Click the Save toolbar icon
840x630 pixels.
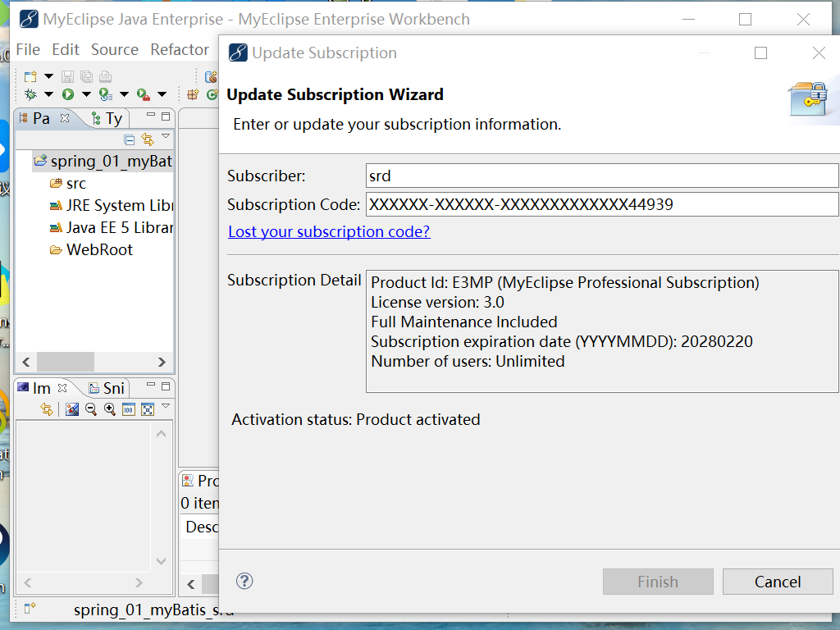point(67,76)
